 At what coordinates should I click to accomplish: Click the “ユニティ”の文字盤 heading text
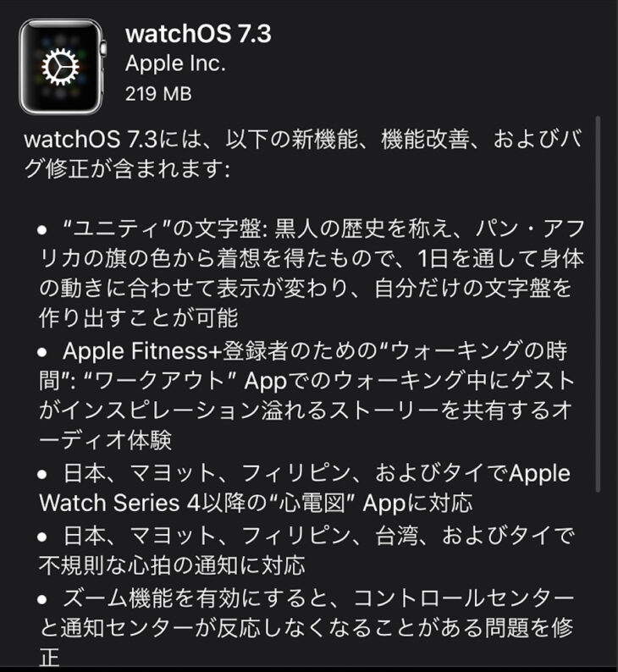tap(162, 229)
